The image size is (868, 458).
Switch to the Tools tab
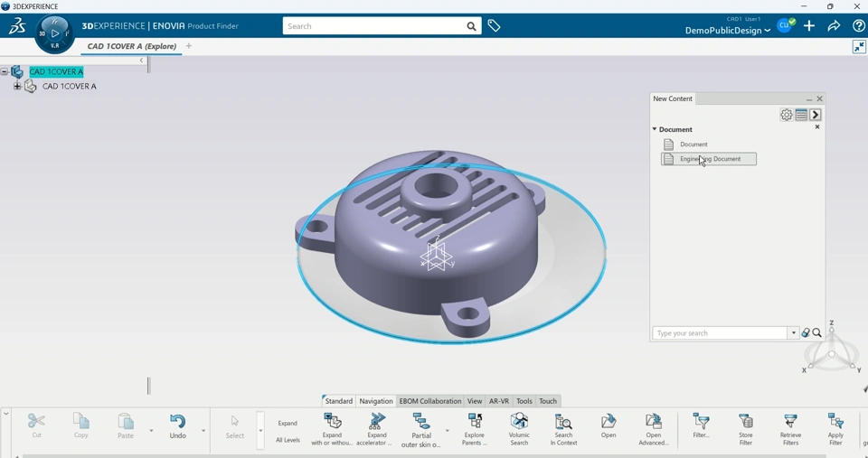(x=524, y=401)
